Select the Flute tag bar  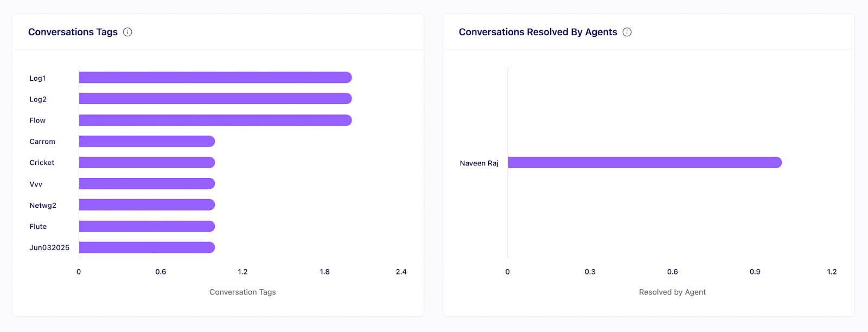tap(147, 226)
